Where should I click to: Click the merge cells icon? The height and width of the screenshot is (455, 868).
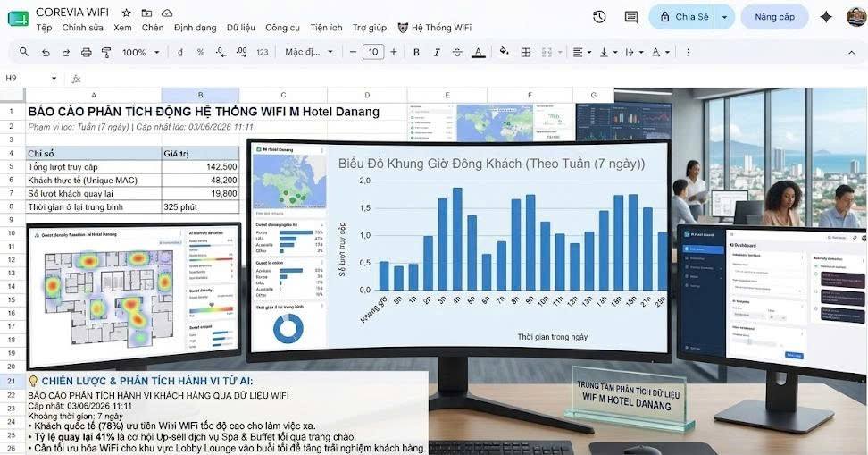coord(547,52)
